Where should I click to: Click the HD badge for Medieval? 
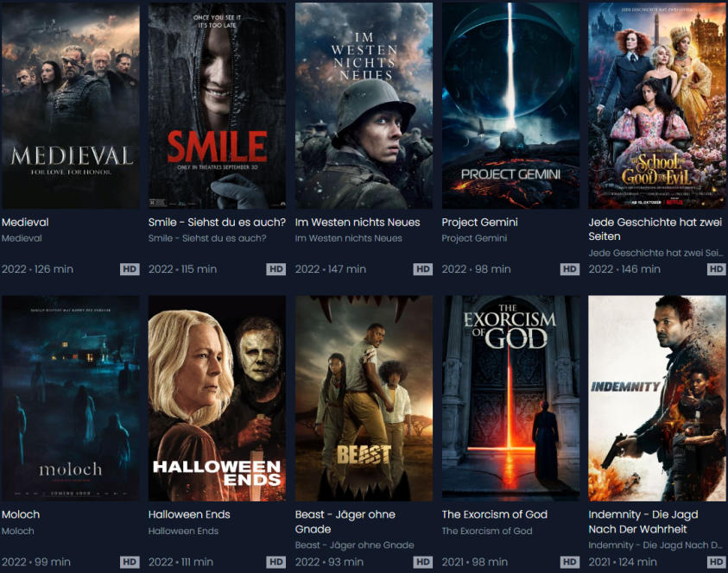(130, 269)
